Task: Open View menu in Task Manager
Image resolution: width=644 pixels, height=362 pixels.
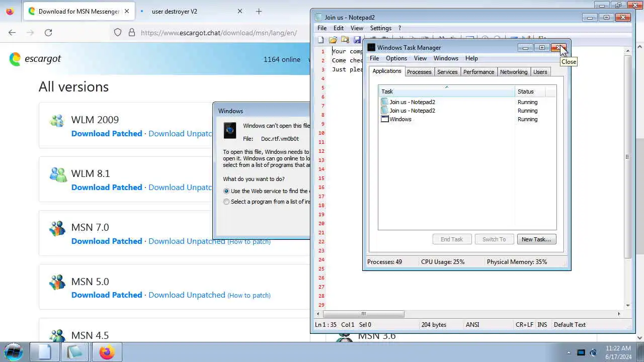Action: pyautogui.click(x=420, y=58)
